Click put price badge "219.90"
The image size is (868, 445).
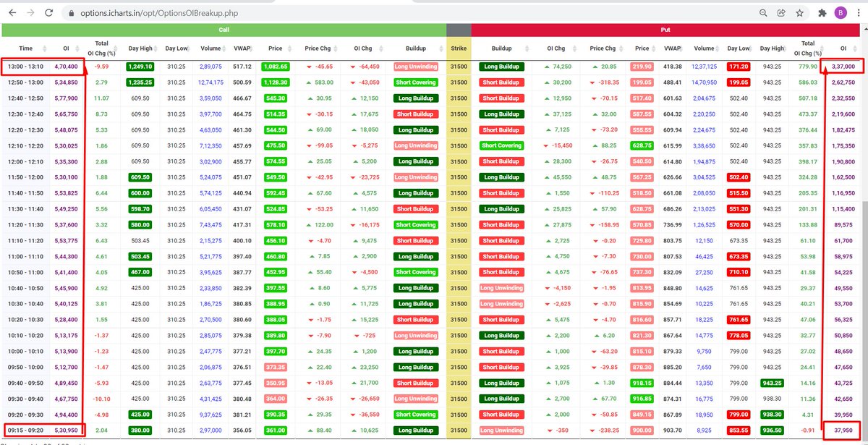click(642, 67)
